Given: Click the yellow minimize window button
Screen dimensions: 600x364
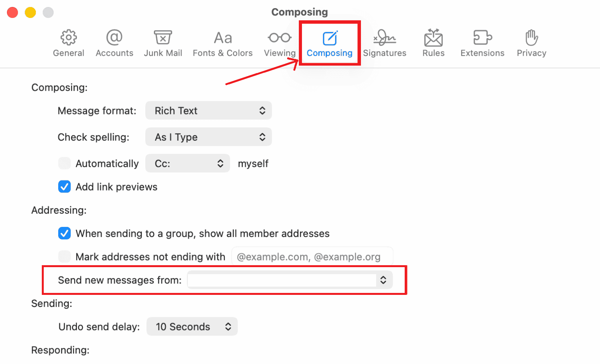Looking at the screenshot, I should [30, 12].
